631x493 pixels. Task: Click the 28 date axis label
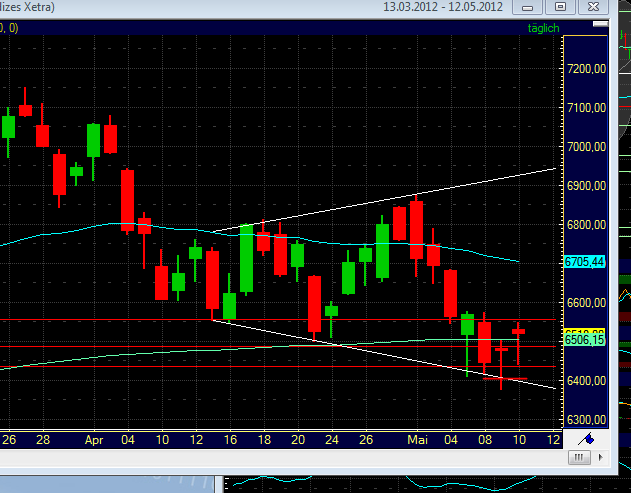pyautogui.click(x=43, y=440)
